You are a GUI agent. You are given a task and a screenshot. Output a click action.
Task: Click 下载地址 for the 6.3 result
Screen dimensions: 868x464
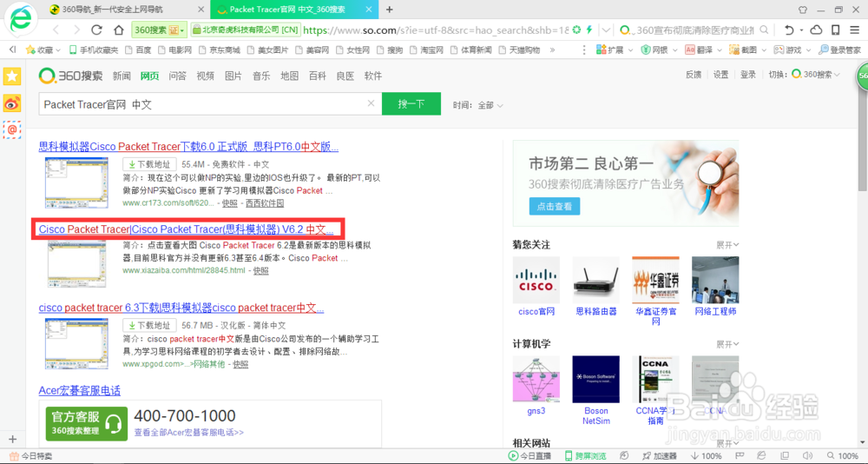tap(149, 325)
